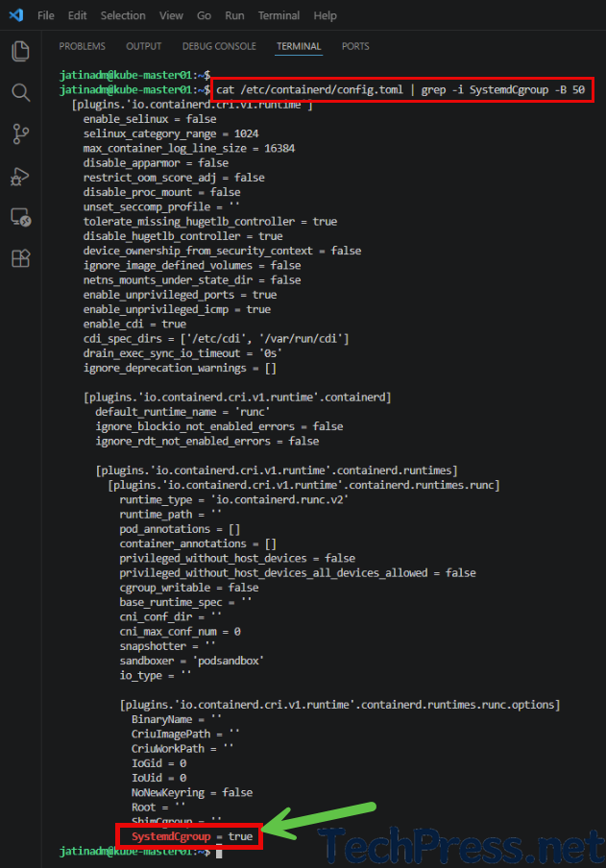The image size is (606, 868).
Task: Open the Go menu
Action: coord(204,15)
